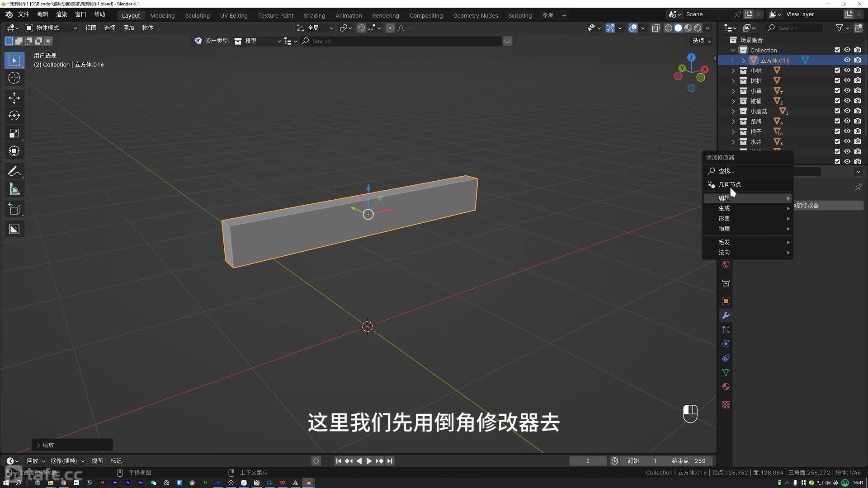Toggle visibility eye for 小树 collection

(847, 70)
